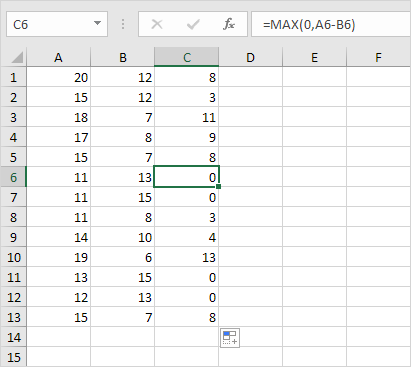The width and height of the screenshot is (411, 367).
Task: Select column A header
Action: 58,57
